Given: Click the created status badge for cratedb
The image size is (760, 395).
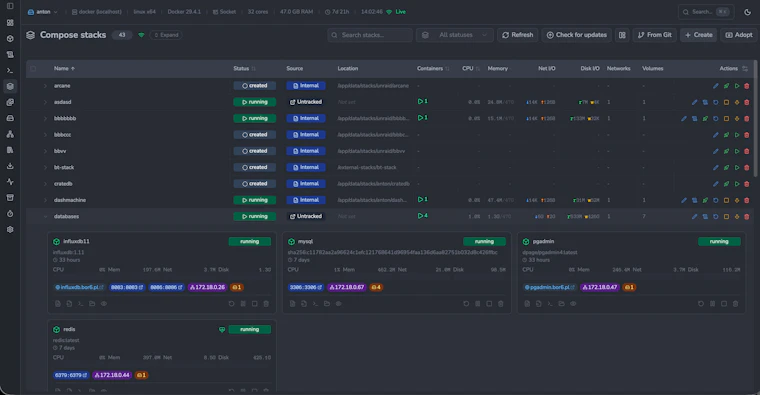Looking at the screenshot, I should (x=254, y=184).
